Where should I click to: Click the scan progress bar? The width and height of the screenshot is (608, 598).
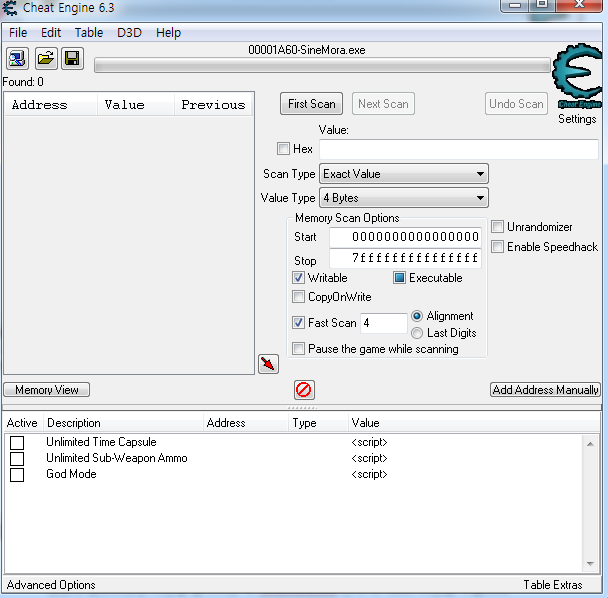pyautogui.click(x=322, y=65)
